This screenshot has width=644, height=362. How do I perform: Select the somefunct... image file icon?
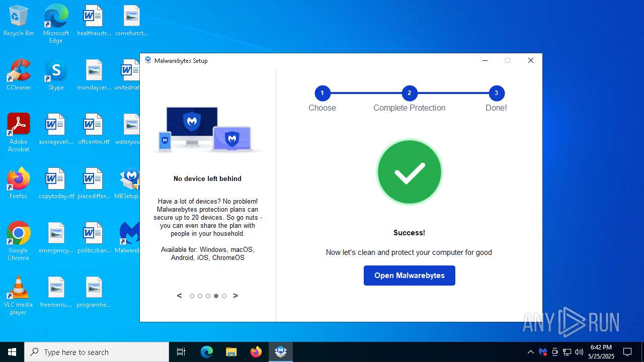click(131, 21)
